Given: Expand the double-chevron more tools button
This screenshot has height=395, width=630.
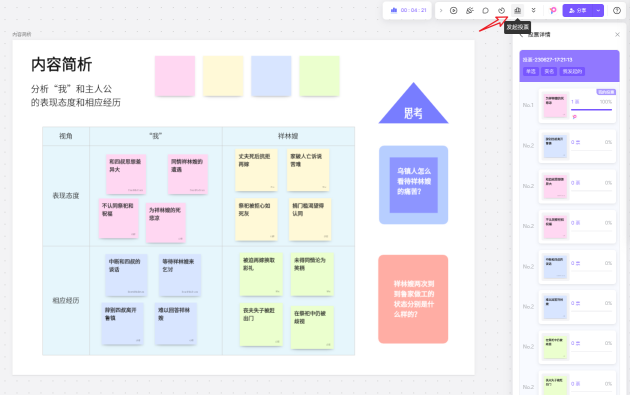Looking at the screenshot, I should 534,10.
